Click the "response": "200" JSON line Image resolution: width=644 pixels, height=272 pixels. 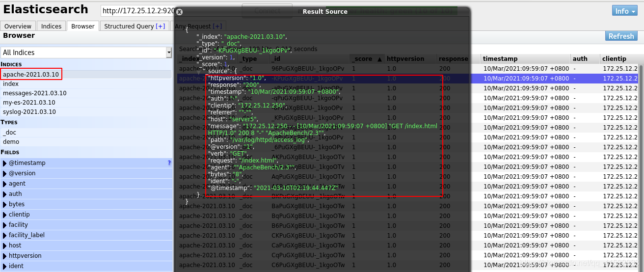234,84
